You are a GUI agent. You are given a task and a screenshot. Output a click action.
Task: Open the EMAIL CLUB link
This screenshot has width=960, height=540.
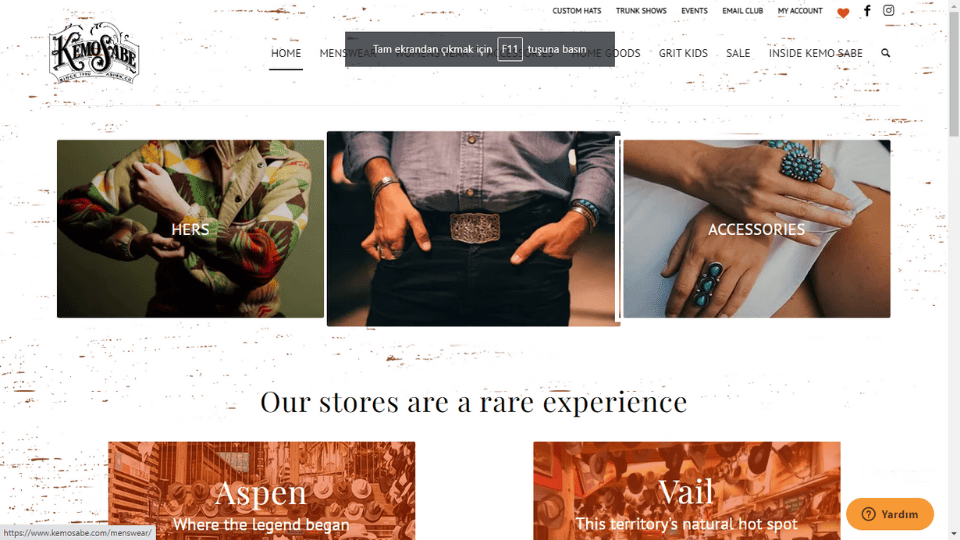(x=743, y=11)
